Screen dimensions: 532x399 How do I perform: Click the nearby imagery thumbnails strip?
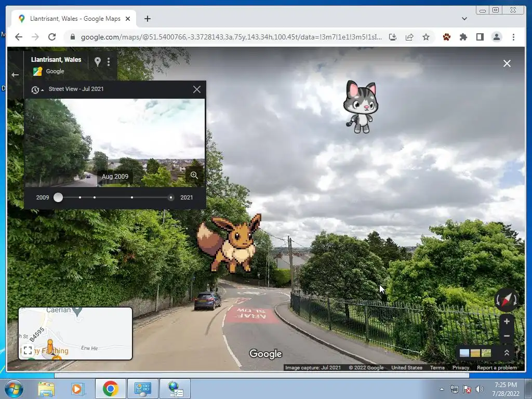coord(475,353)
